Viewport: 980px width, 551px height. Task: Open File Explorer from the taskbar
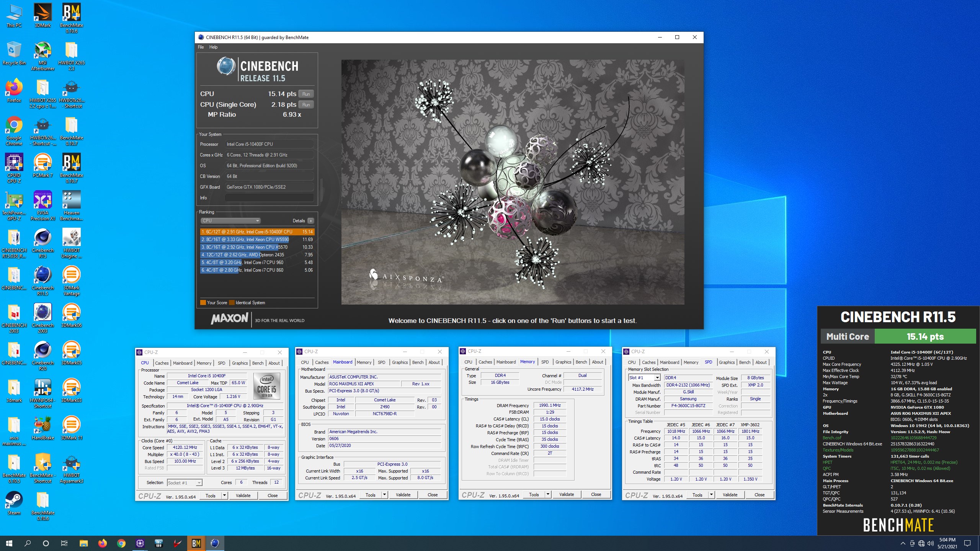(83, 543)
